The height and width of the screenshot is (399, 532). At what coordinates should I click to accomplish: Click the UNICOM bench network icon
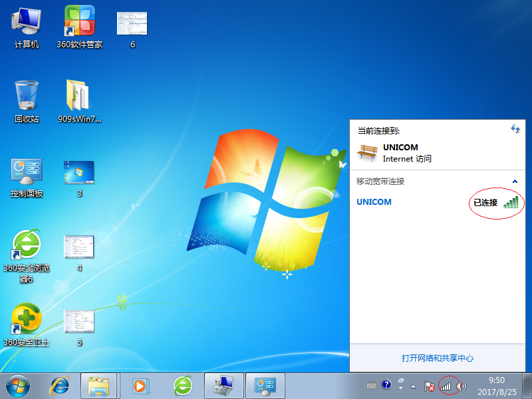pos(367,153)
